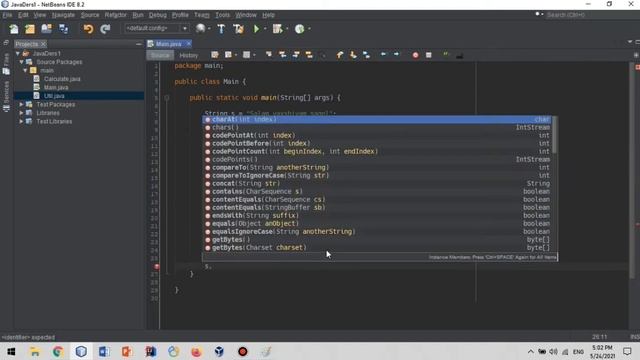Uncomment selected lines icon

pos(460,55)
